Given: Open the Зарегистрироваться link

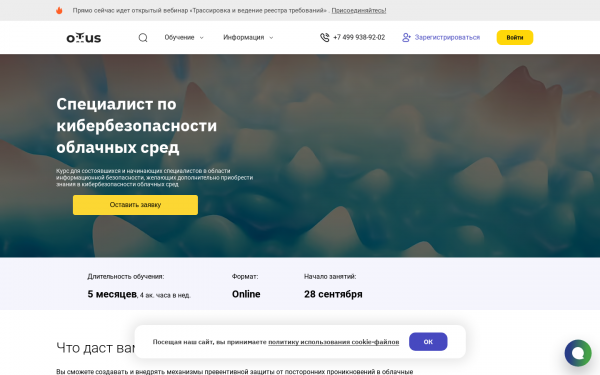Looking at the screenshot, I should [x=447, y=38].
